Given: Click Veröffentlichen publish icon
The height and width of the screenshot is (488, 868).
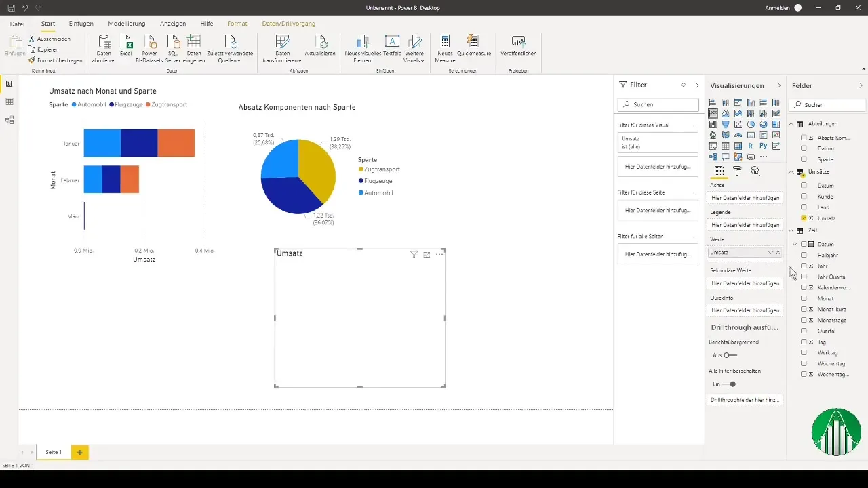Looking at the screenshot, I should [519, 45].
